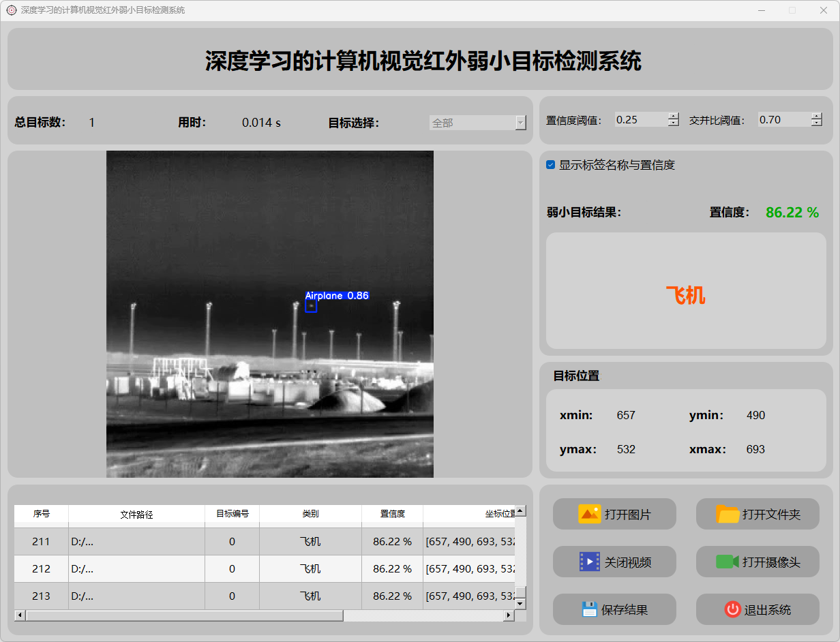Click the confidence threshold input field

click(640, 120)
